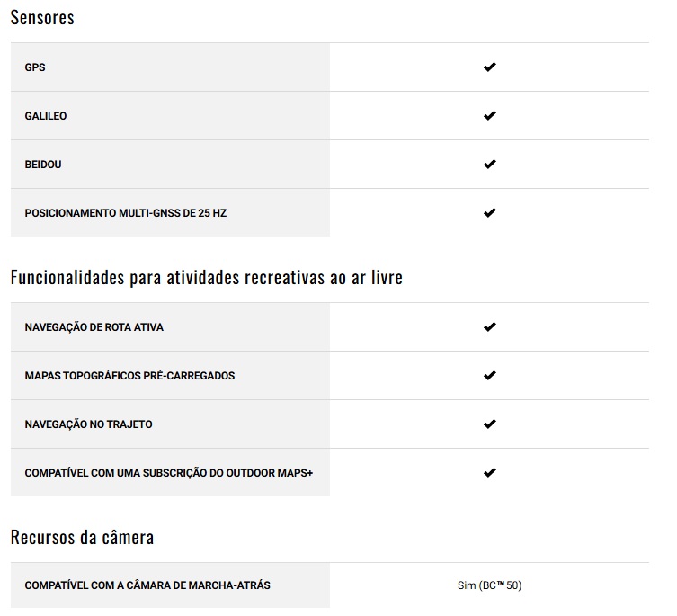Click the checkmark beside GALILEO
The width and height of the screenshot is (677, 616).
[489, 116]
